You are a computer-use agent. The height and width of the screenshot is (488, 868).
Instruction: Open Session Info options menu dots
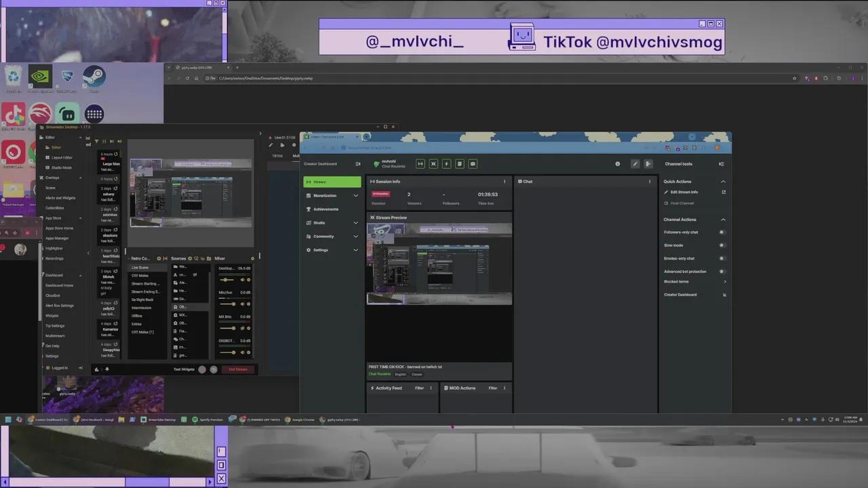tap(505, 182)
